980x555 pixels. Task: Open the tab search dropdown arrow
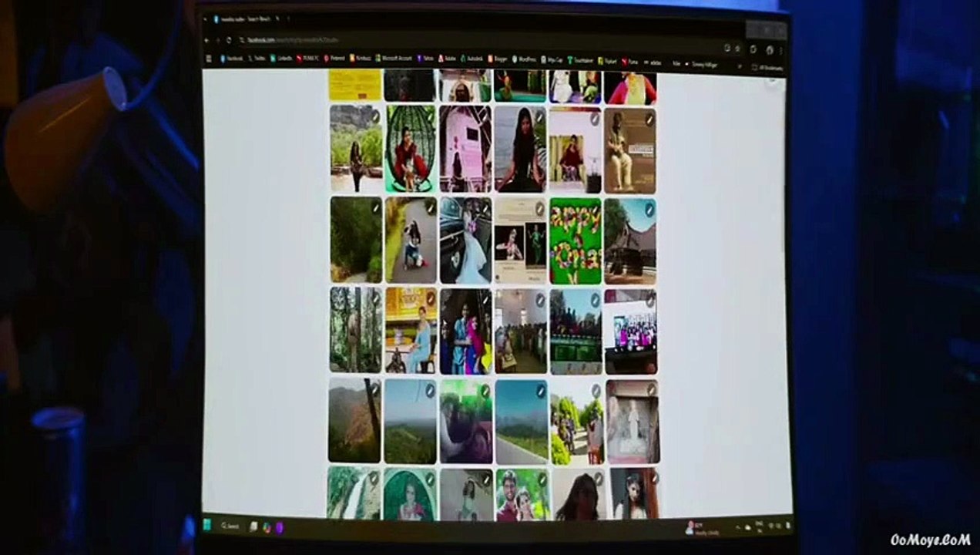coord(205,19)
